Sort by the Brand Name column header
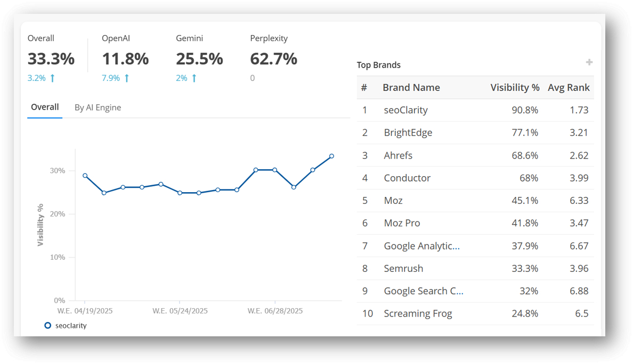Viewport: 633px width, 364px height. tap(411, 88)
